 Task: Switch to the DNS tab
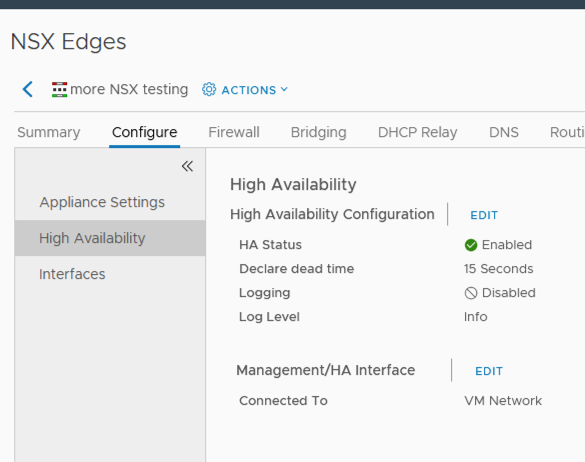(504, 132)
